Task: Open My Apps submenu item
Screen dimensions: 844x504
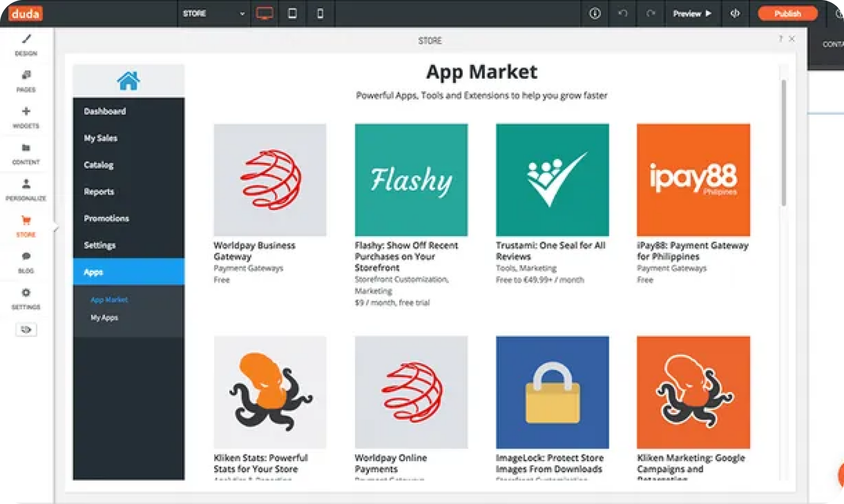Action: click(x=104, y=318)
